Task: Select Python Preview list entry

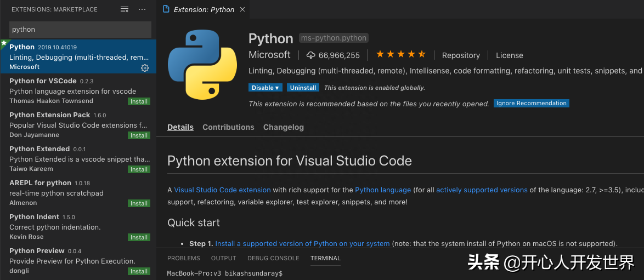Action: (x=78, y=261)
